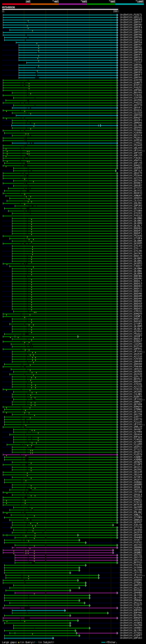Click the purple ~60% color scale segment

[73, 4]
